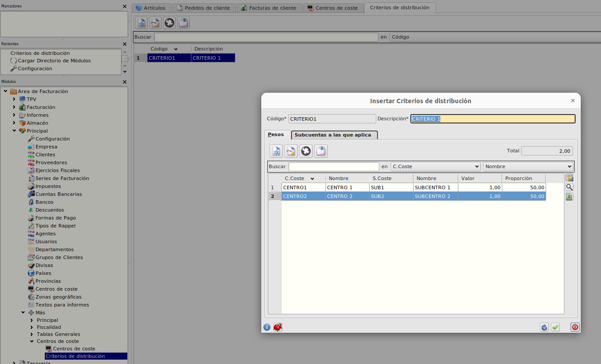Sort main table by Descripción header
Screen dimensions: 601x364
click(213, 49)
